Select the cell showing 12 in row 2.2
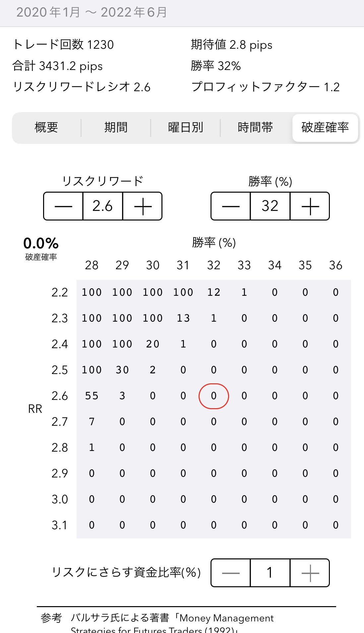 pos(213,292)
